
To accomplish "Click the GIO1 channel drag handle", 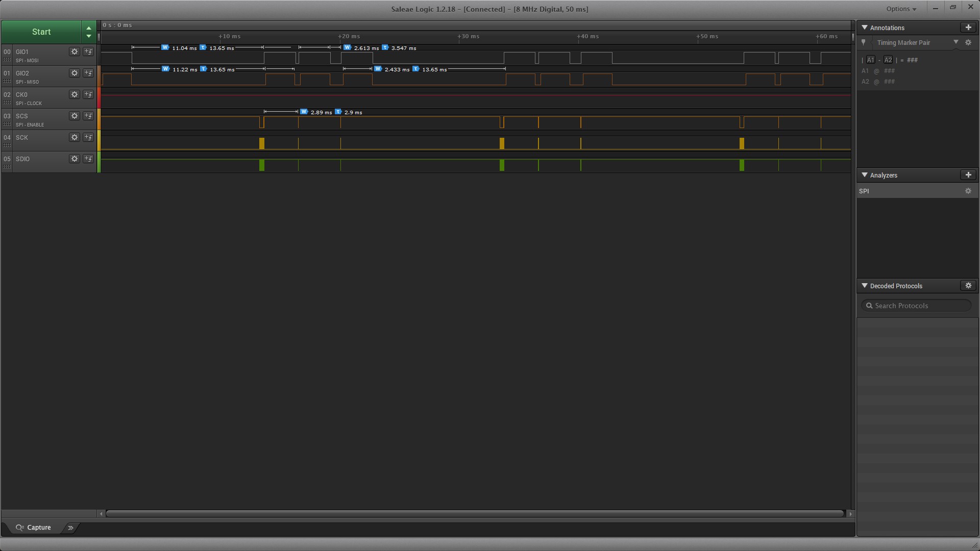I will click(7, 60).
